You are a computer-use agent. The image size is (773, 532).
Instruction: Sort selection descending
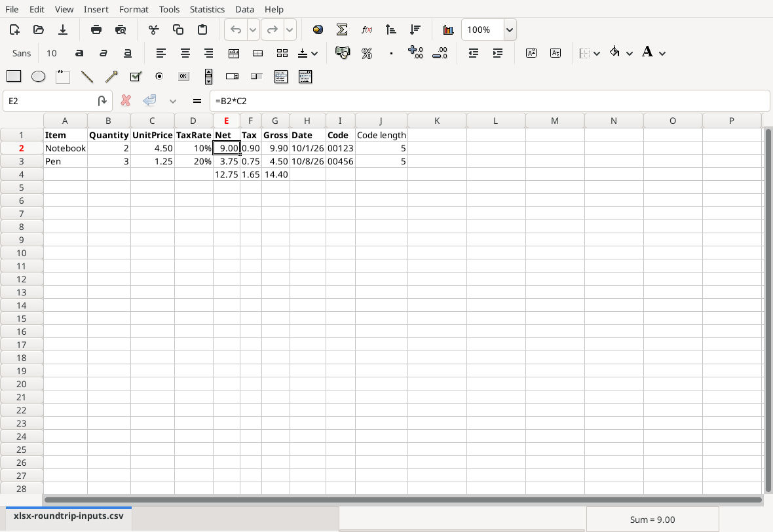[415, 29]
